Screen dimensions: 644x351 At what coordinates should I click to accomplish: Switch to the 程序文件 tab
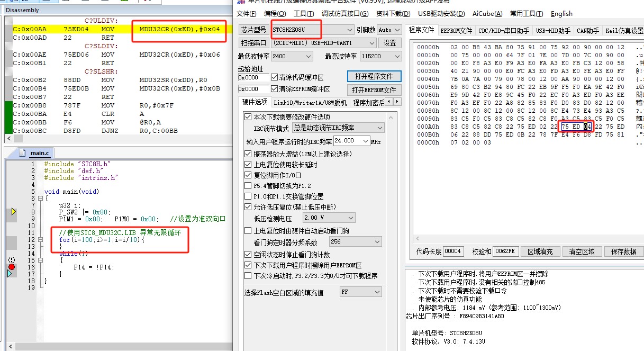tap(422, 30)
